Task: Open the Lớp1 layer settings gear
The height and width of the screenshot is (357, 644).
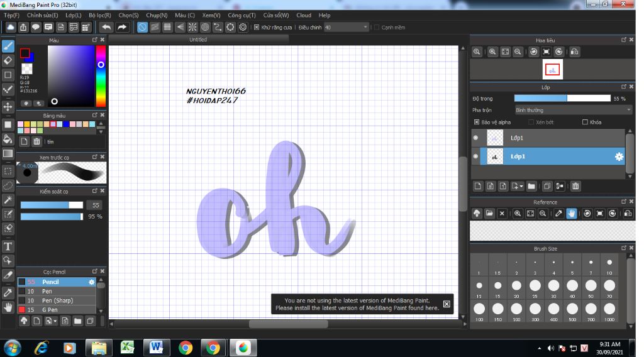Action: click(x=619, y=157)
